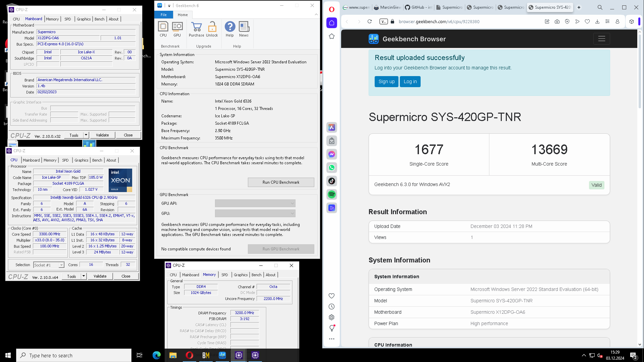The width and height of the screenshot is (644, 362).
Task: Open Windows Start menu
Action: pos(8,355)
